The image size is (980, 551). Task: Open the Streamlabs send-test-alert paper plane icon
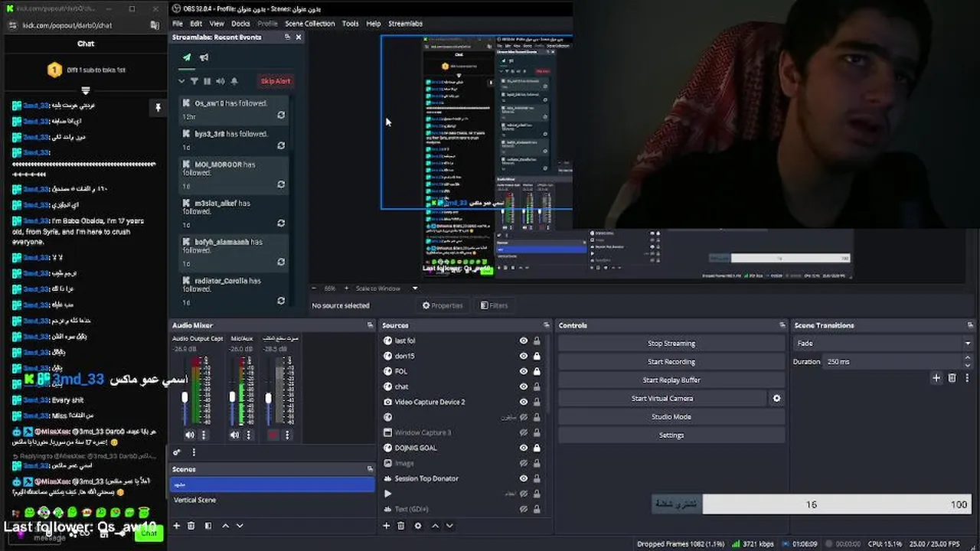click(187, 57)
